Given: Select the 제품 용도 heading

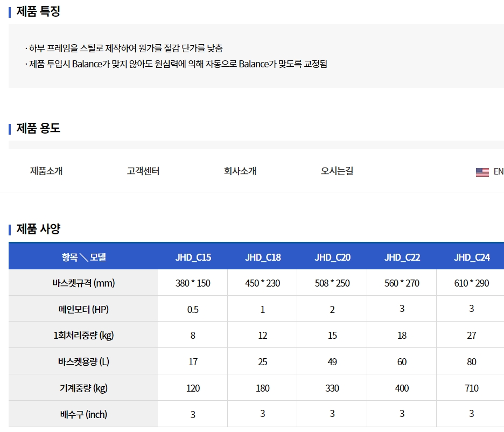Looking at the screenshot, I should coord(38,128).
